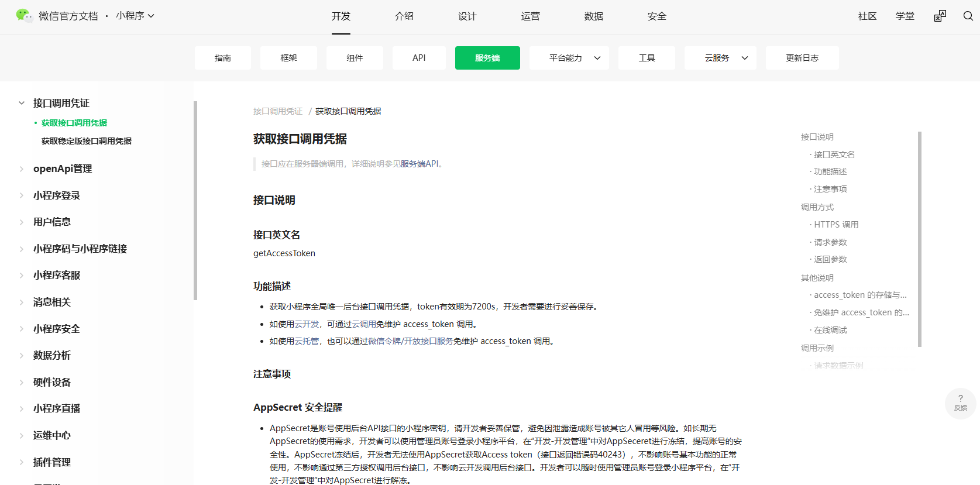The image size is (980, 485).
Task: Expand the 小程序直播 section
Action: pyautogui.click(x=22, y=408)
